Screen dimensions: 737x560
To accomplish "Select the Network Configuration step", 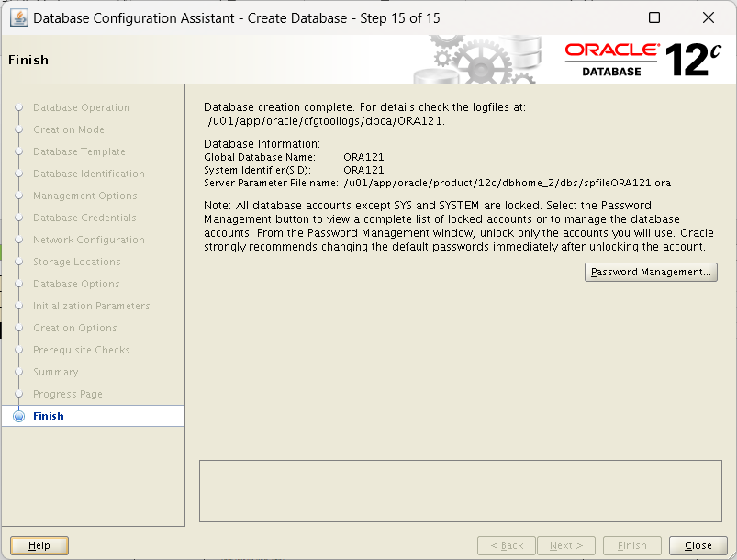I will coord(89,240).
